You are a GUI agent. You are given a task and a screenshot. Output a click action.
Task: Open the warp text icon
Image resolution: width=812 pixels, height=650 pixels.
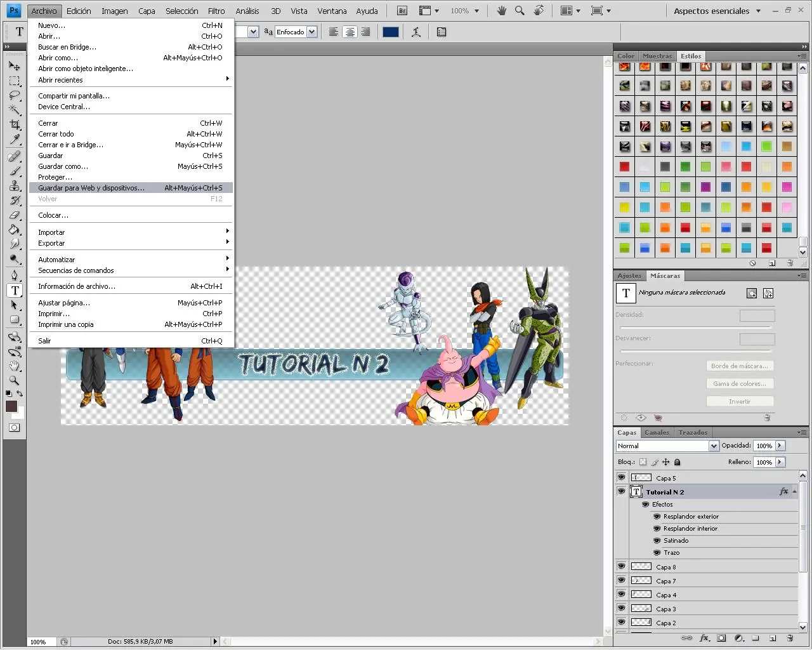[x=416, y=32]
